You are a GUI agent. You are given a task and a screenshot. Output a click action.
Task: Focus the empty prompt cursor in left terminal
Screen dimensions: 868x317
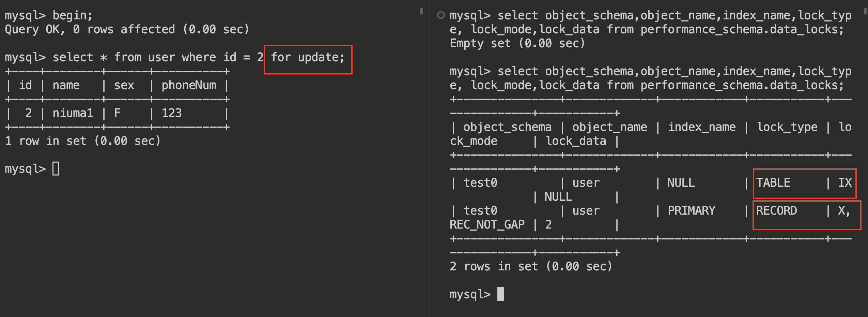(56, 169)
